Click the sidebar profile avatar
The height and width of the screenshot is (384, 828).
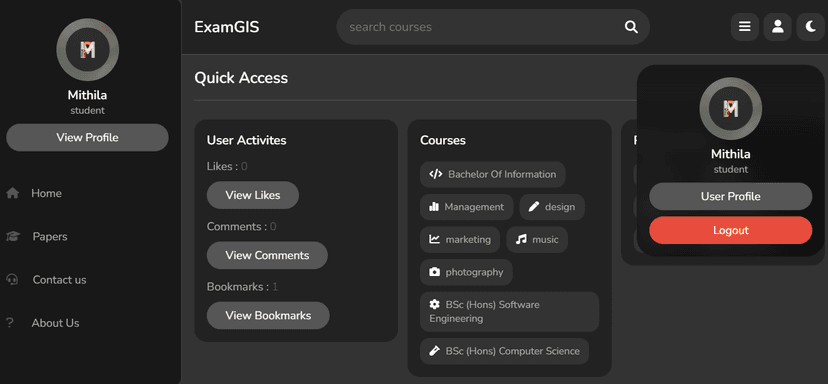[x=88, y=50]
